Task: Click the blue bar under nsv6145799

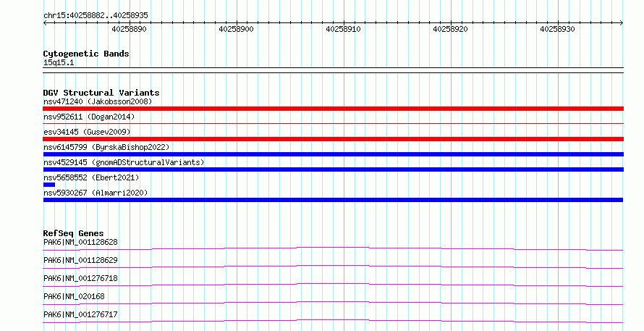Action: click(333, 154)
